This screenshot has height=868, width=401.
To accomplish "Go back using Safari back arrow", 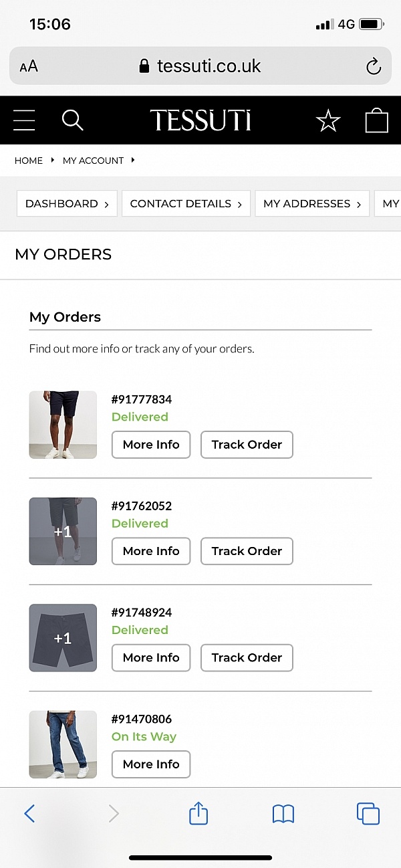I will [29, 813].
